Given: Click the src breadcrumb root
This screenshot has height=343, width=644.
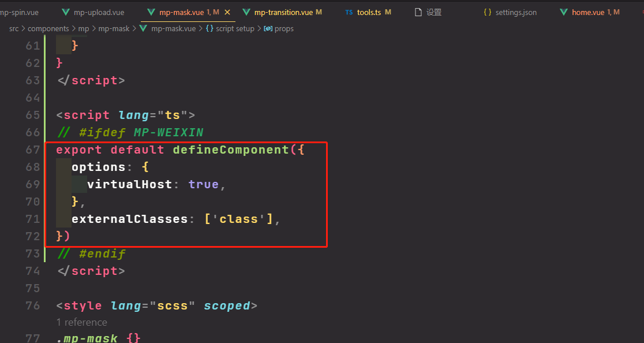Looking at the screenshot, I should 14,28.
